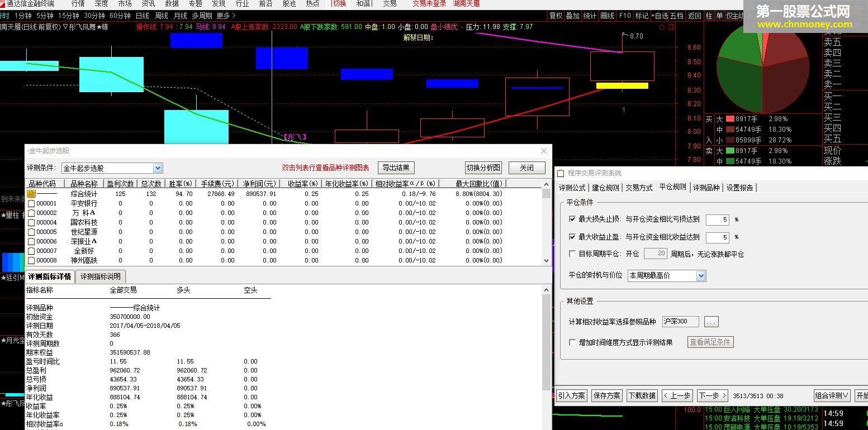Click the 引入方案 button

tap(572, 395)
